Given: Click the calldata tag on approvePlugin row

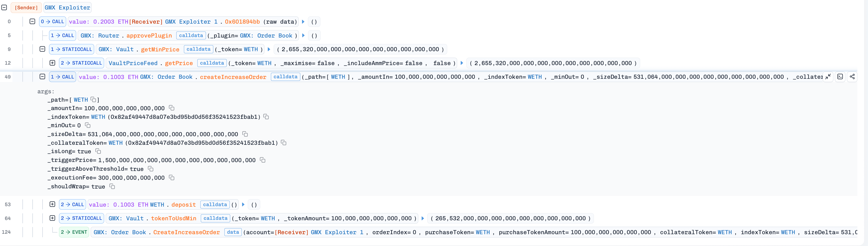Looking at the screenshot, I should 191,35.
